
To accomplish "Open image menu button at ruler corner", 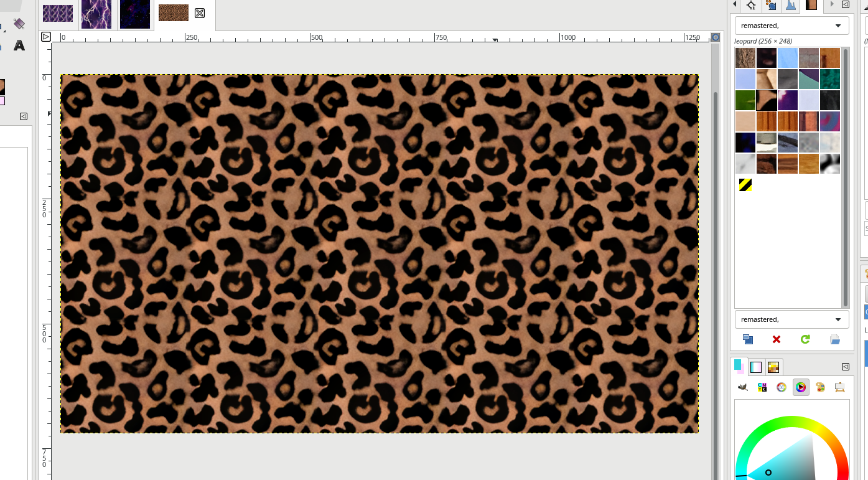I will point(46,37).
